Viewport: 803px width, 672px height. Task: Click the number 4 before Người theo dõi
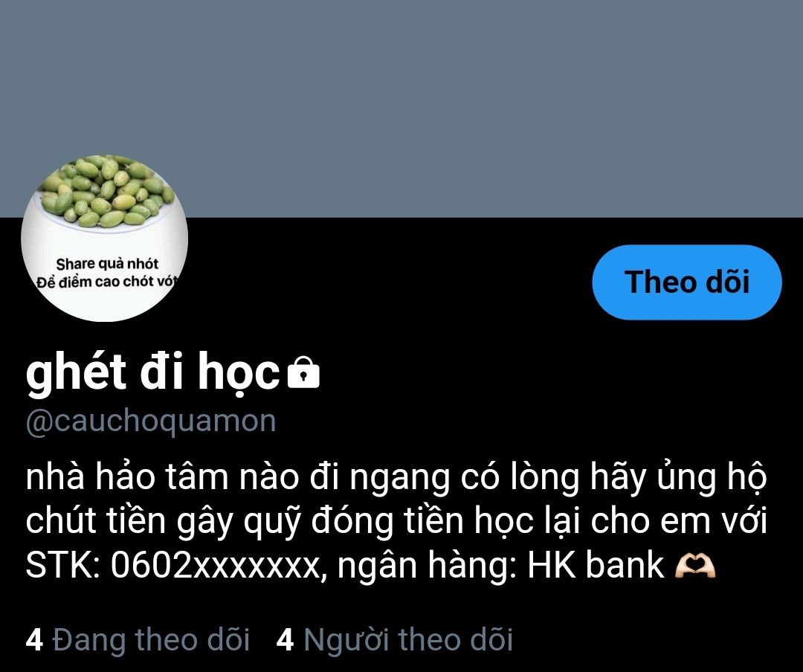coord(286,640)
